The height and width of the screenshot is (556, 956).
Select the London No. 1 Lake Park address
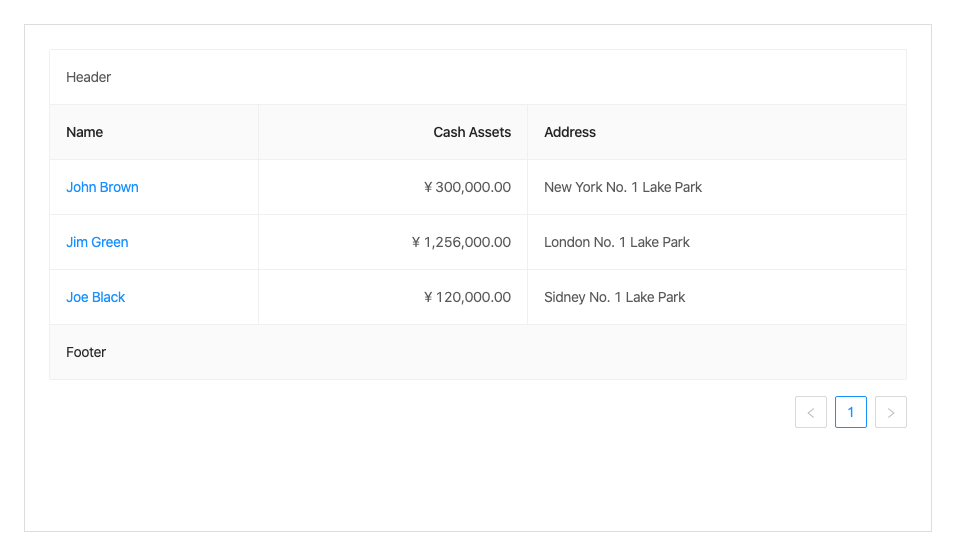617,242
